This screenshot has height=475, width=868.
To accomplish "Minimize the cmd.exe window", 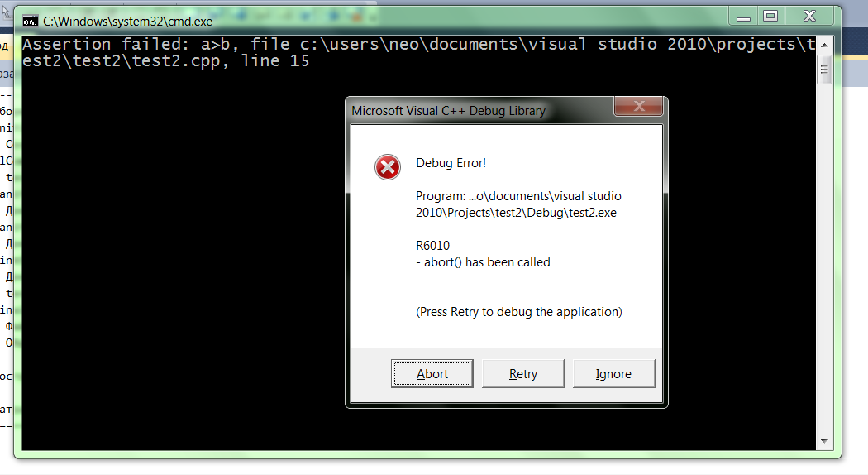I will click(743, 17).
